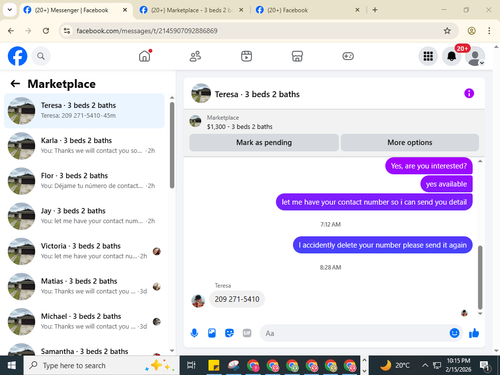Reload the page with refresh icon
This screenshot has width=500, height=375.
click(x=46, y=31)
